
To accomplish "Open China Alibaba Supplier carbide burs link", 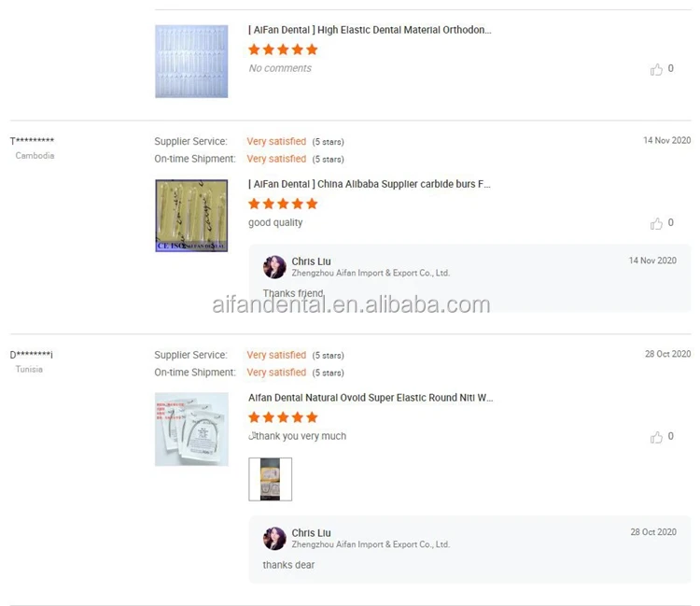I will [x=370, y=185].
